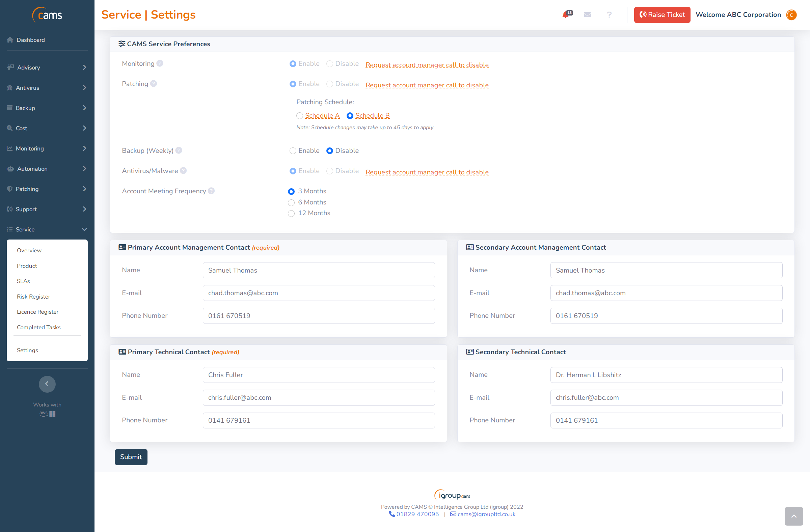Screen dimensions: 810x532
Task: Click the Primary Technical Contact name field
Action: pyautogui.click(x=319, y=375)
